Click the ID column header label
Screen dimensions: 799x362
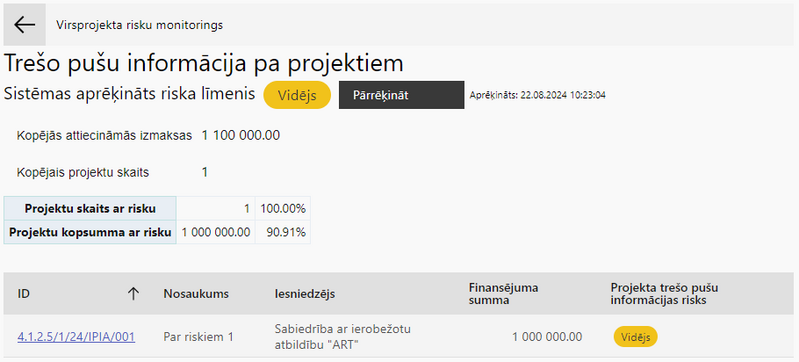(23, 294)
